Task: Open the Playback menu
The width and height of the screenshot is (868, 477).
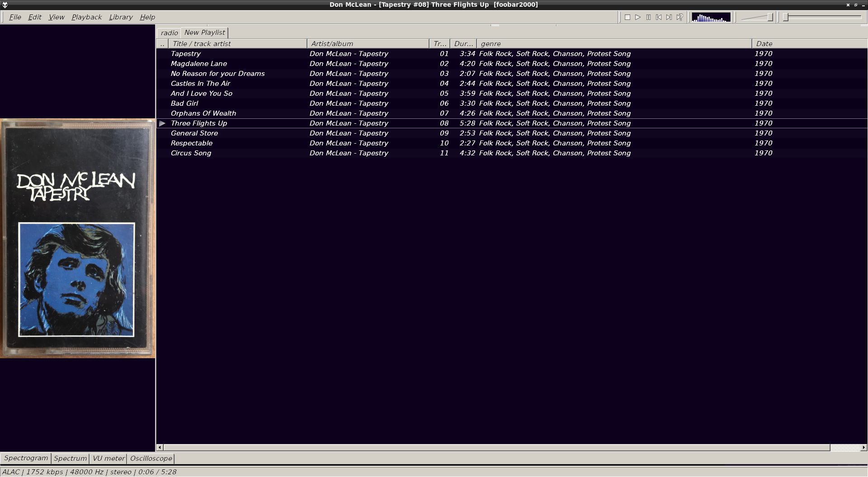Action: point(86,17)
